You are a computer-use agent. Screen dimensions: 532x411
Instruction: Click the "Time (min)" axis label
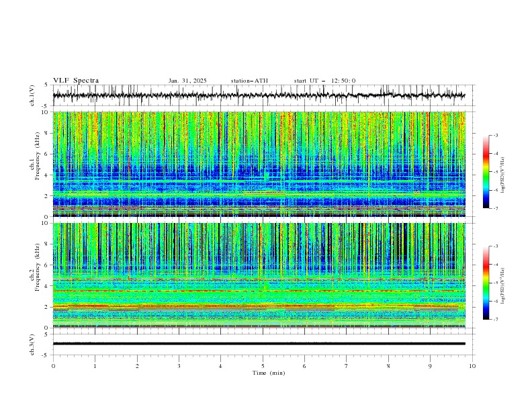point(269,373)
